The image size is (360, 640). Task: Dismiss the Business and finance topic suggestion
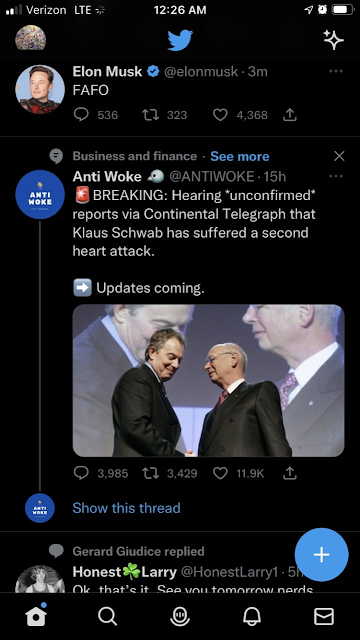click(x=339, y=156)
